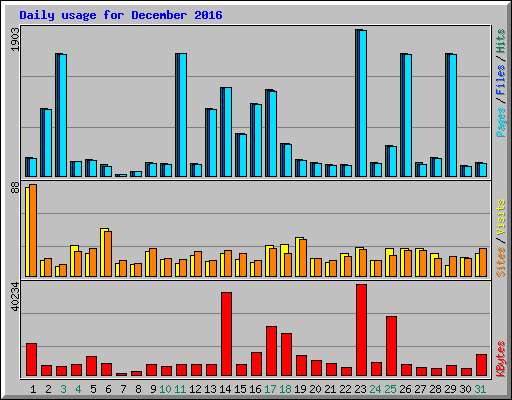Click day label "20" on the axis
The height and width of the screenshot is (400, 512).
pyautogui.click(x=315, y=389)
